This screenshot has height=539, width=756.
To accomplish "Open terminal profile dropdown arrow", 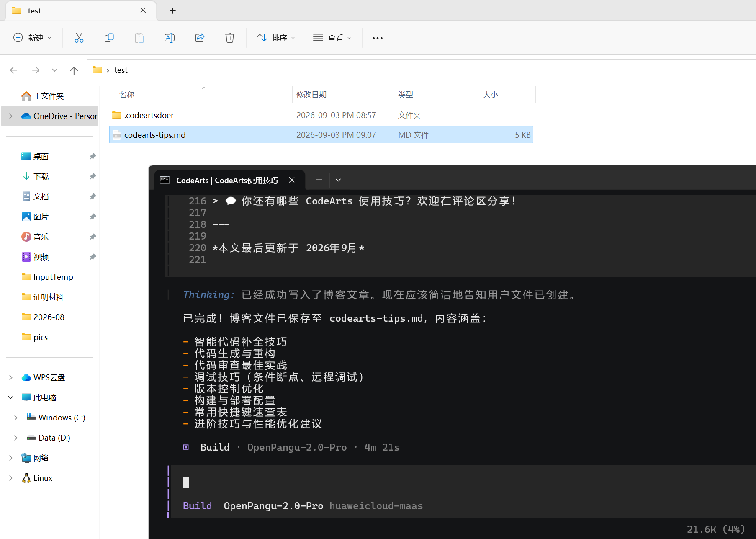I will point(338,180).
